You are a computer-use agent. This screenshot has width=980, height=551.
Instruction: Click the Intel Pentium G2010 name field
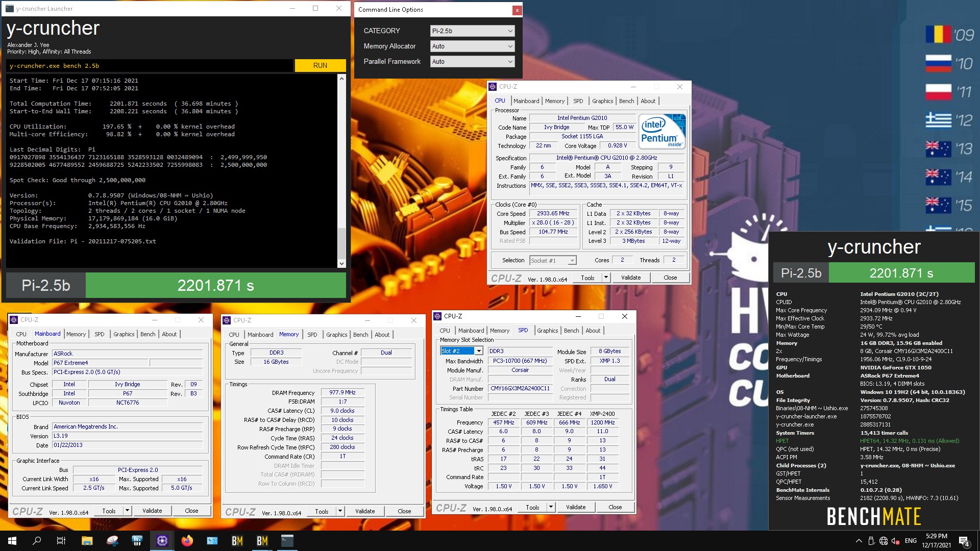(582, 118)
